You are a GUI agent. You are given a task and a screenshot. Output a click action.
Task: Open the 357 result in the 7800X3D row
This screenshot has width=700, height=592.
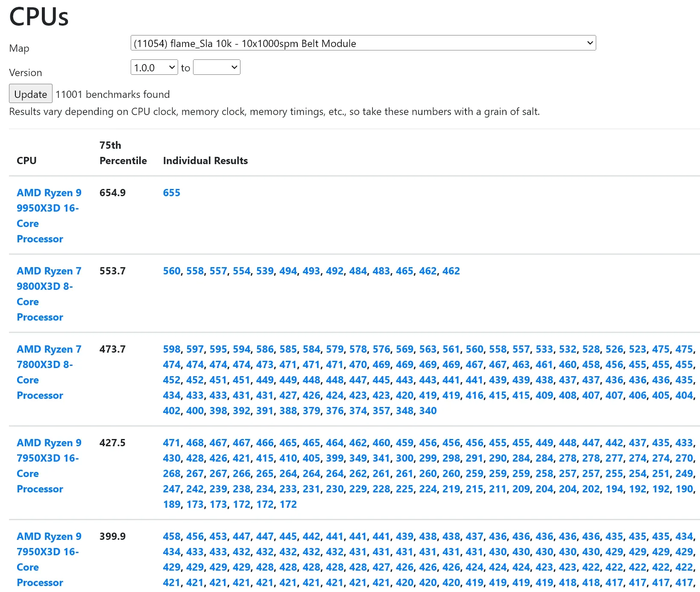(x=381, y=411)
